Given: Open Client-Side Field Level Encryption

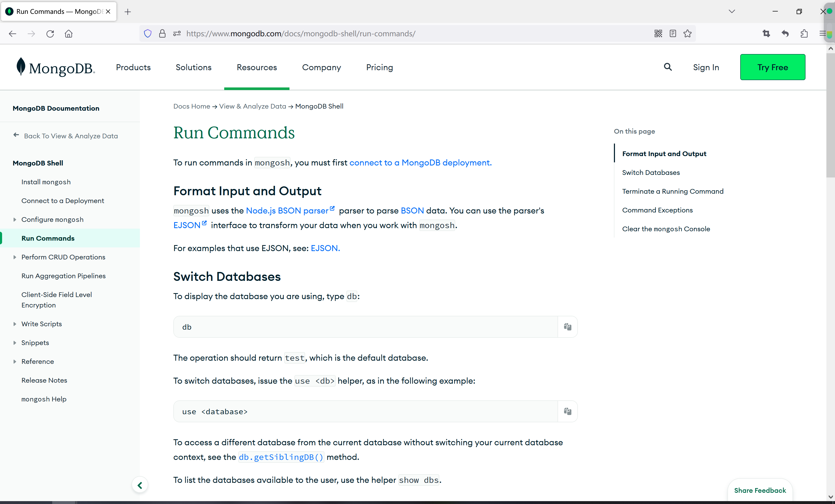Looking at the screenshot, I should click(x=57, y=300).
